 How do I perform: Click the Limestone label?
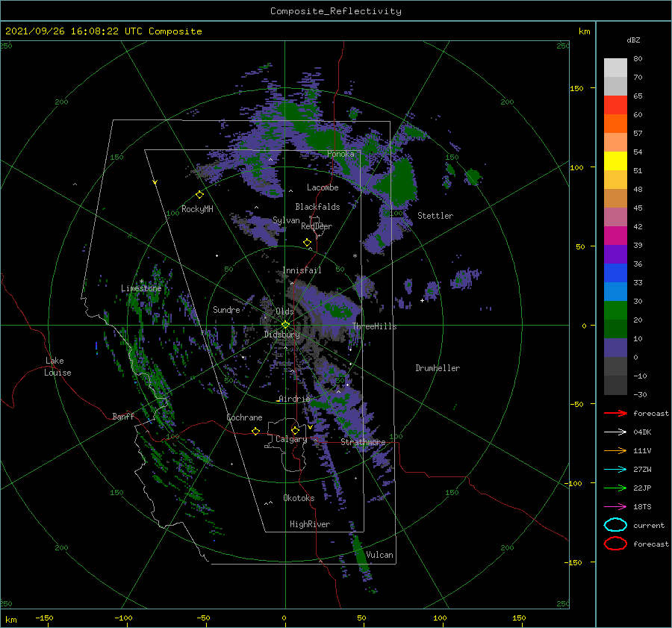141,288
